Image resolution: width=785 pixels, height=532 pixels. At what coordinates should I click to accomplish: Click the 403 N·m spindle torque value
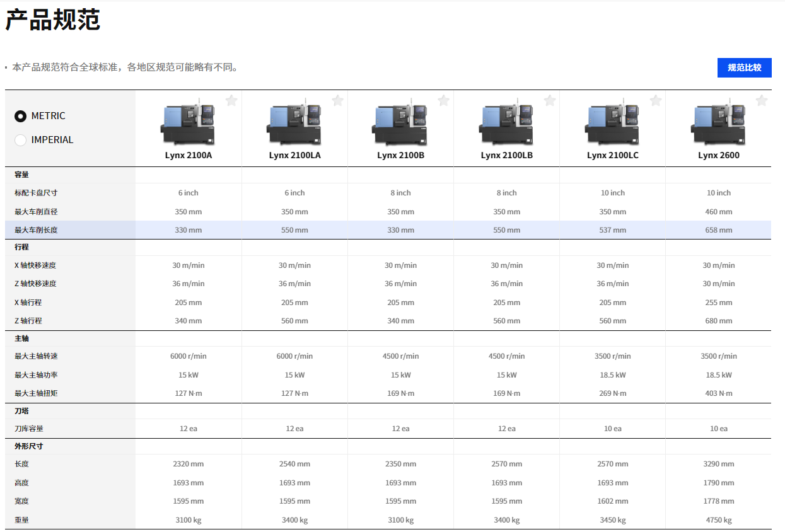point(719,393)
